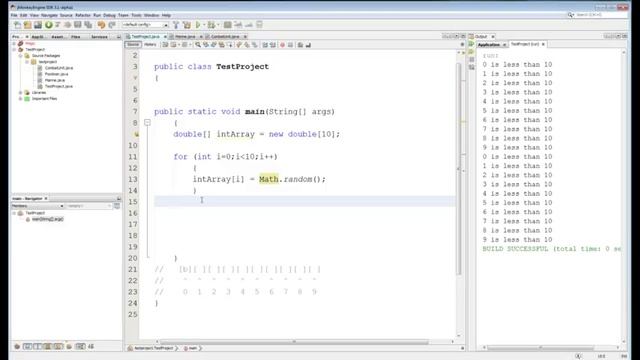Screen dimensions: 640x360
Task: Open the Members dropdown in Navigator
Action: click(x=38, y=206)
